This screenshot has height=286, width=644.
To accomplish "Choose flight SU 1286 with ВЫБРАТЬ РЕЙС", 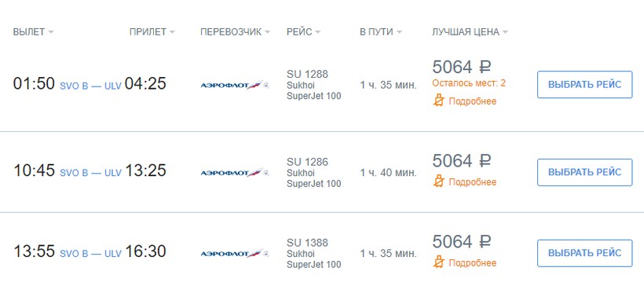I will (585, 172).
